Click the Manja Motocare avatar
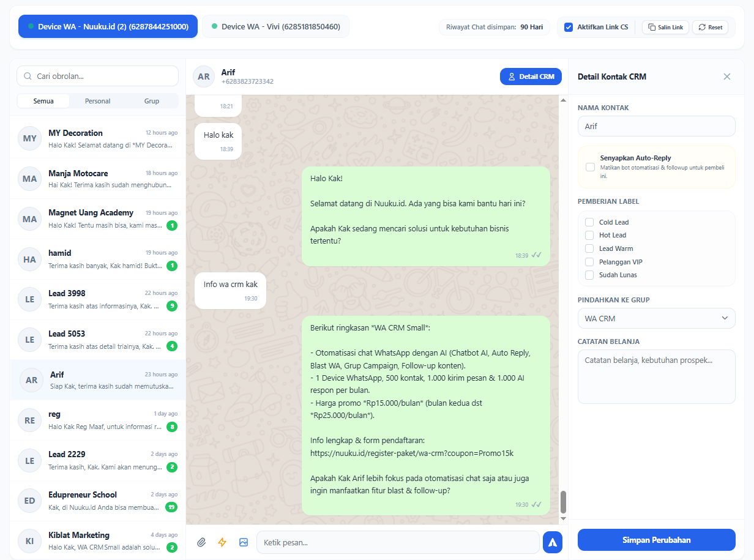754x560 pixels. (30, 179)
